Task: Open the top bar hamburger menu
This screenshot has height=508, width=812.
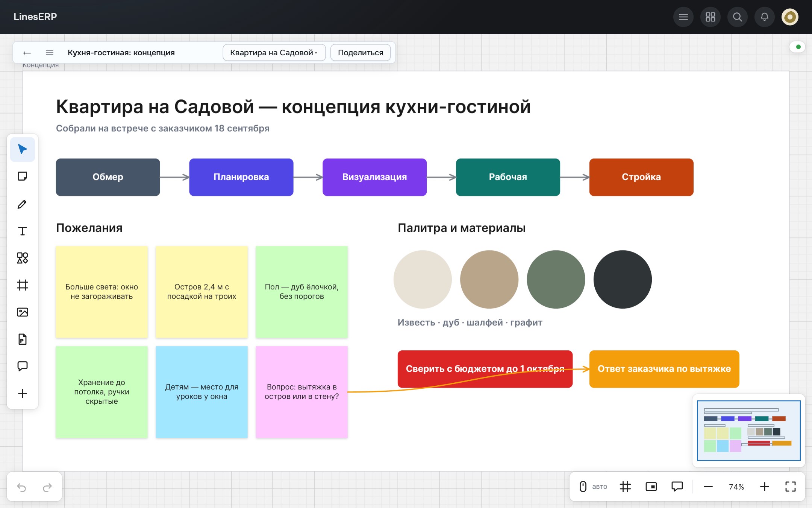Action: click(683, 17)
